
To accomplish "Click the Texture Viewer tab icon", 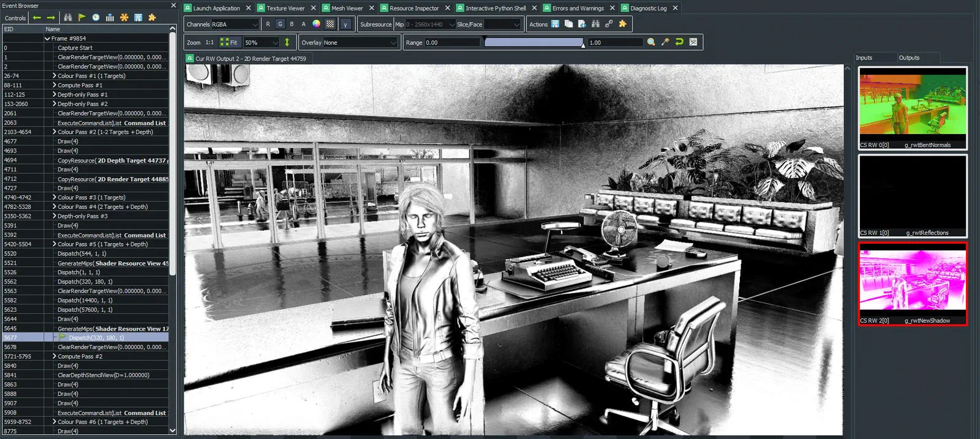I will (261, 8).
